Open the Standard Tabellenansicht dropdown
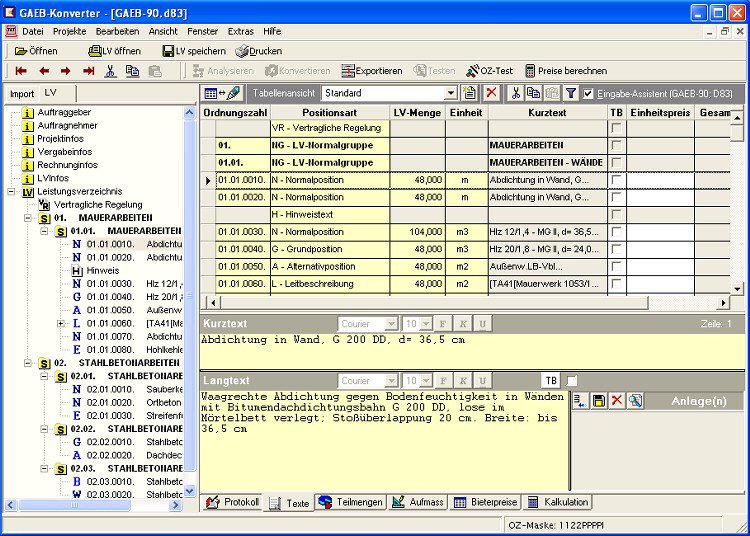The image size is (750, 536). click(x=450, y=93)
